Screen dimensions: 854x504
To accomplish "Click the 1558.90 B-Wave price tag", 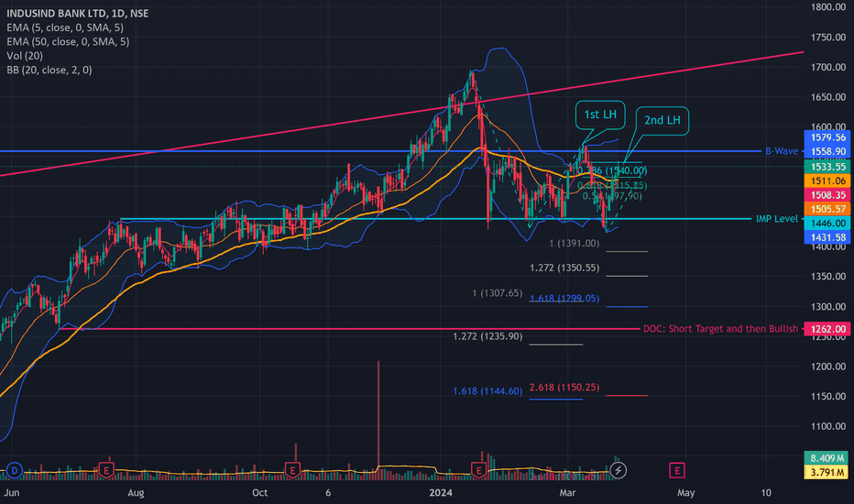I will (x=827, y=151).
